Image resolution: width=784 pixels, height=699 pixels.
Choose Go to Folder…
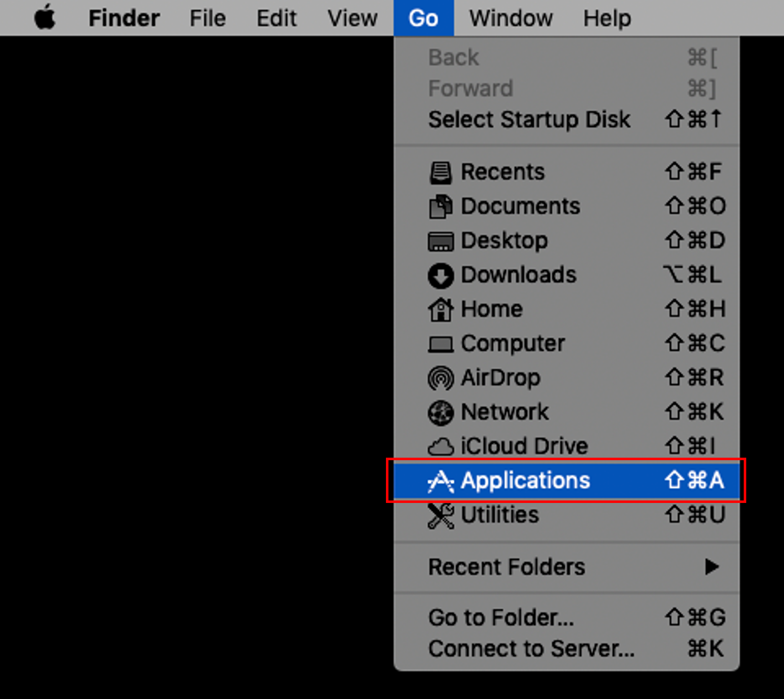click(567, 618)
